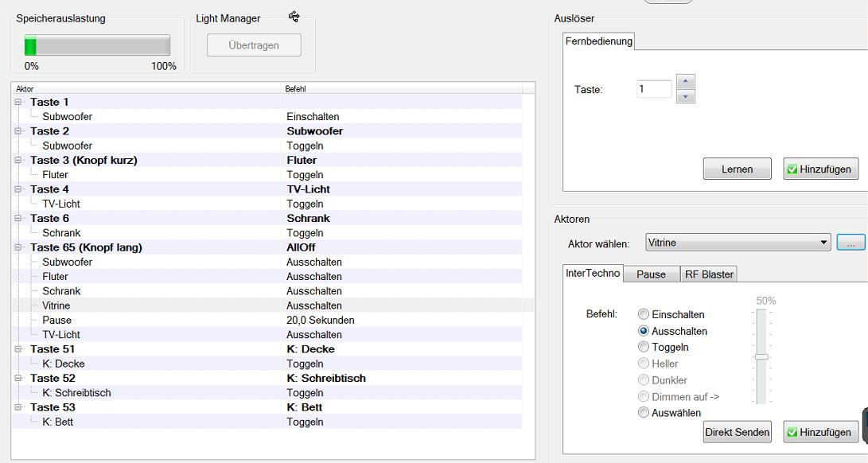Select the Subwoofer row under Taste 1
The image size is (868, 463).
(267, 117)
